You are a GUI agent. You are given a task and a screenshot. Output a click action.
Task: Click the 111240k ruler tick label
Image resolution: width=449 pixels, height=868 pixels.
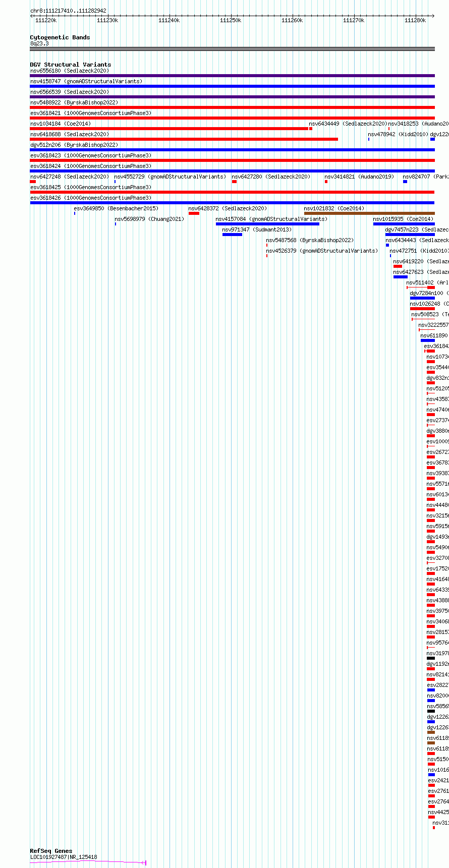(x=169, y=20)
